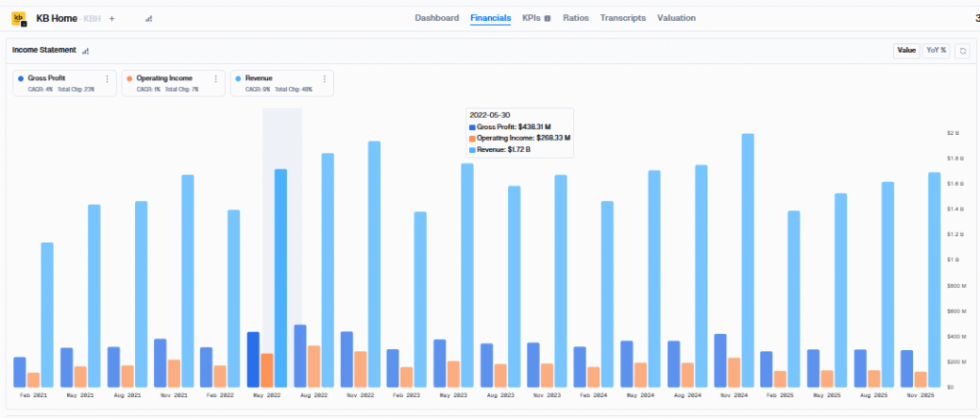Switch chart to Value mode
This screenshot has width=980, height=418.
[x=906, y=51]
